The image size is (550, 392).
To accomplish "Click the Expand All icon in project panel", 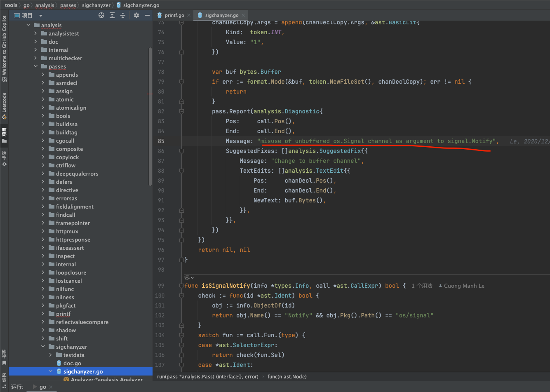I will (112, 15).
